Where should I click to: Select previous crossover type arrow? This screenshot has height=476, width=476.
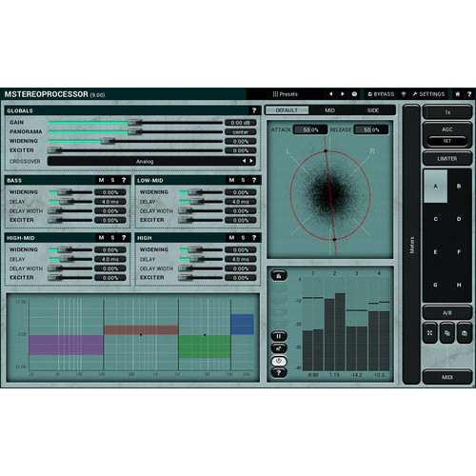tap(244, 161)
